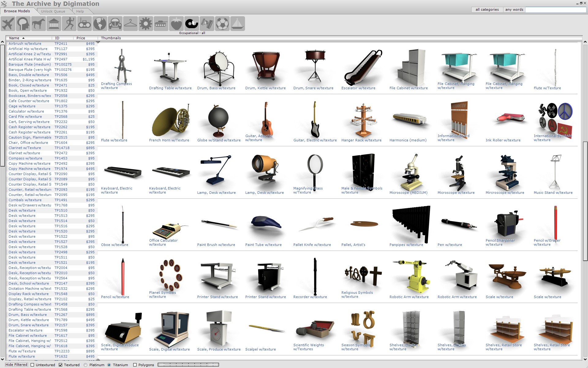
Task: Select Dictation Machine list row
Action: point(51,289)
